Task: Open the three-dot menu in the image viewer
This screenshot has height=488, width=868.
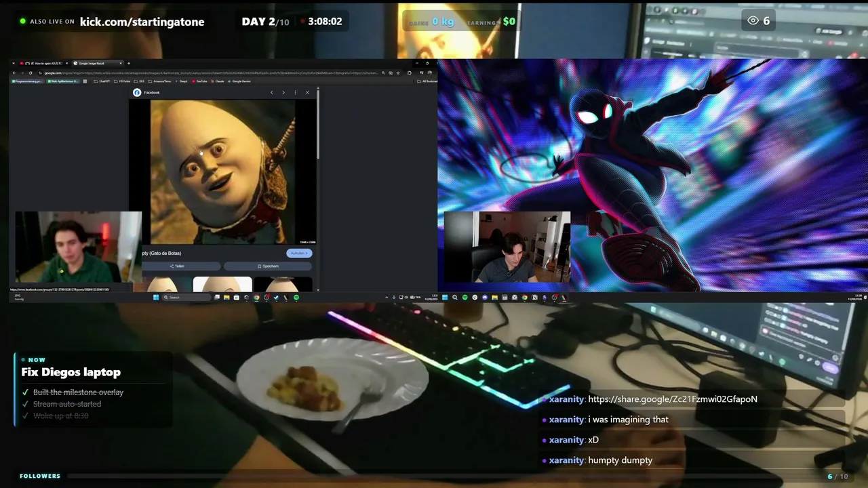Action: pyautogui.click(x=295, y=93)
